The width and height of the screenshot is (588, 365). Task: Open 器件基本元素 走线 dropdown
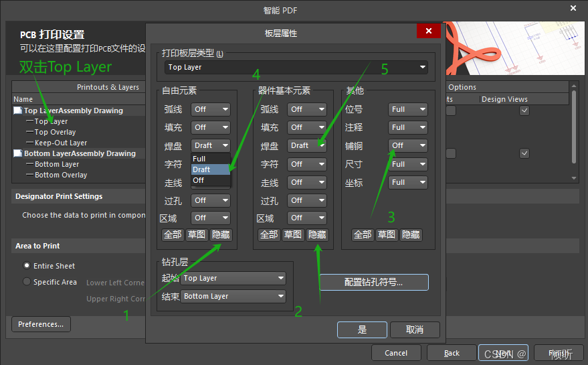point(307,182)
